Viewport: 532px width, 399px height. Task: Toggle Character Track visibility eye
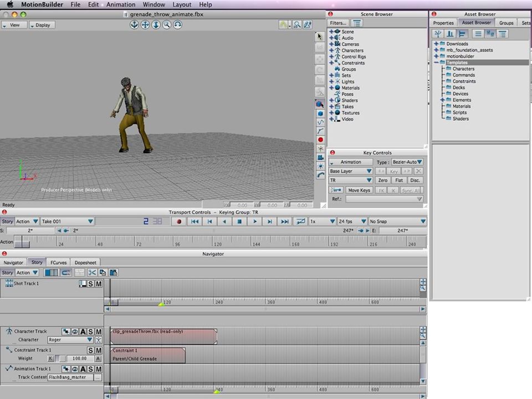[x=75, y=331]
